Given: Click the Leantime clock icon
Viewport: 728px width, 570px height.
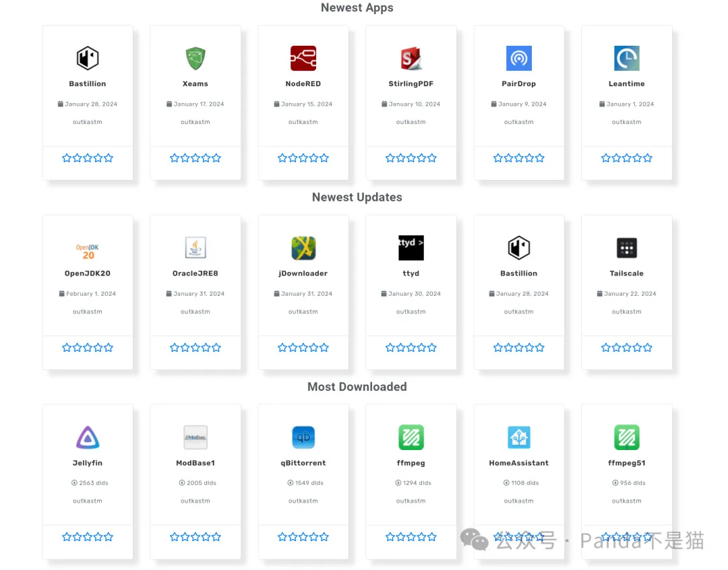Looking at the screenshot, I should (x=626, y=58).
